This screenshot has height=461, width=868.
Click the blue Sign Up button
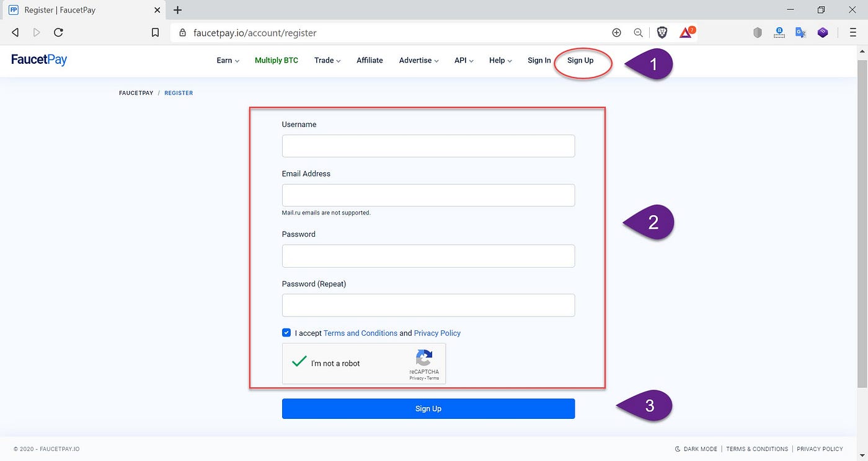pyautogui.click(x=428, y=408)
